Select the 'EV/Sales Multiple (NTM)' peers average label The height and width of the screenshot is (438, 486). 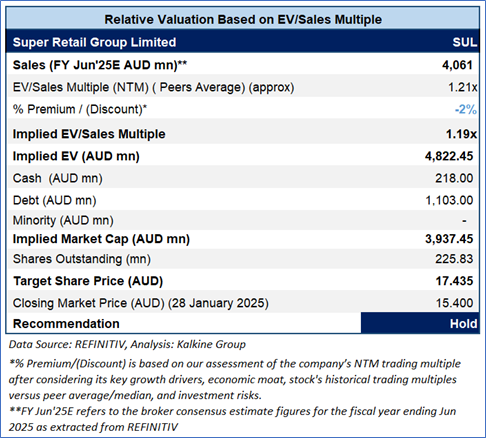tap(153, 87)
